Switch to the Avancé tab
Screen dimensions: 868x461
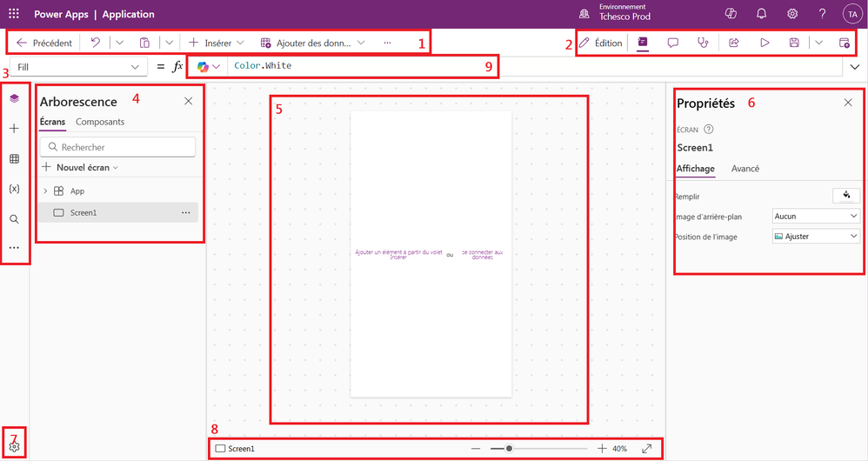tap(745, 168)
